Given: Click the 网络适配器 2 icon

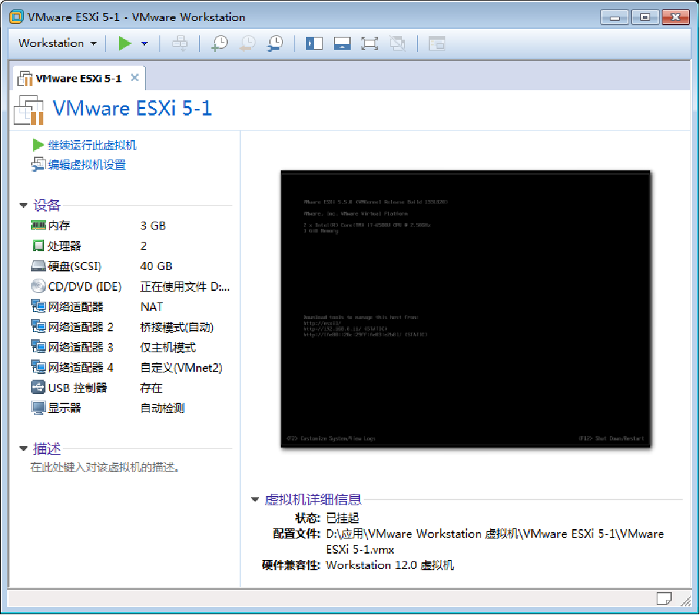Looking at the screenshot, I should [38, 327].
